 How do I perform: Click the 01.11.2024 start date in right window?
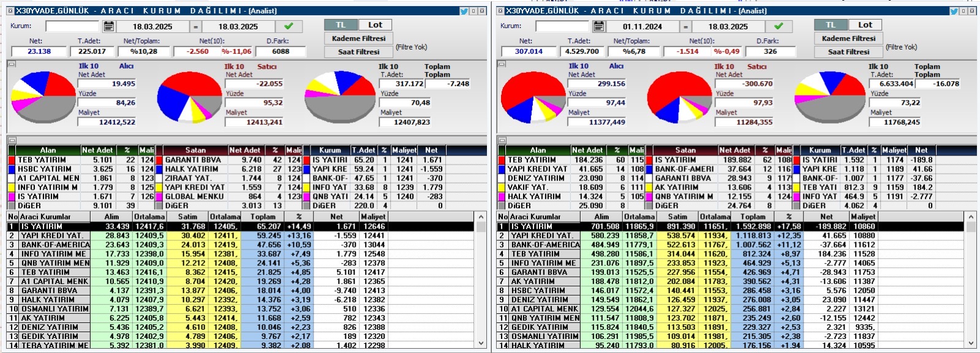pos(643,26)
